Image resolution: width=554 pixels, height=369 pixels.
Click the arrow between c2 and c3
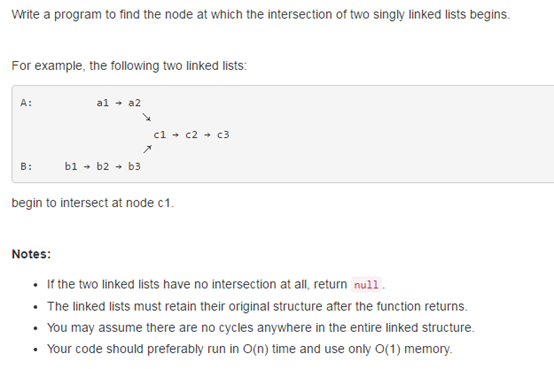(207, 135)
